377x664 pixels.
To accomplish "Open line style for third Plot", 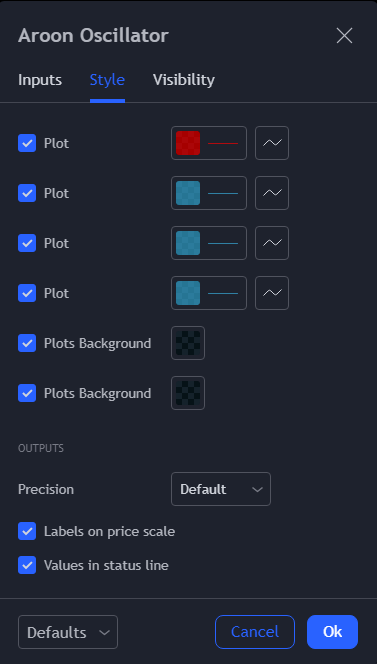I will [x=272, y=243].
